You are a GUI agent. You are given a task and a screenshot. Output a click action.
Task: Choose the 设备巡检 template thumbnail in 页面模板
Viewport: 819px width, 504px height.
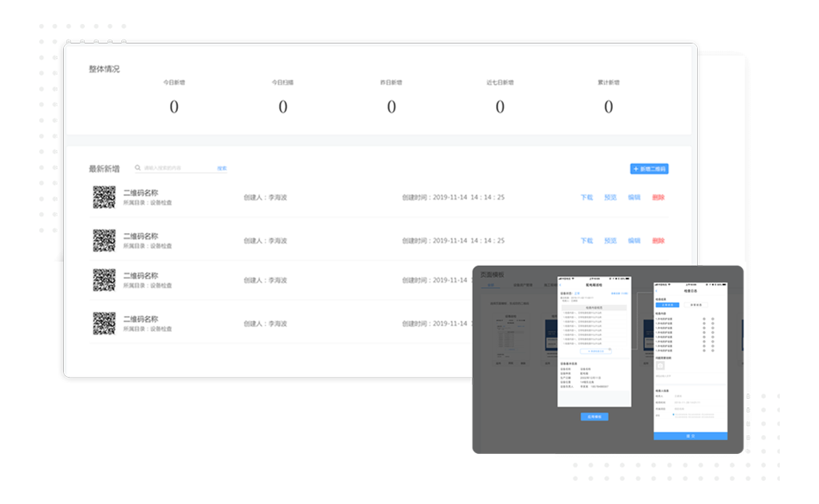coord(511,339)
